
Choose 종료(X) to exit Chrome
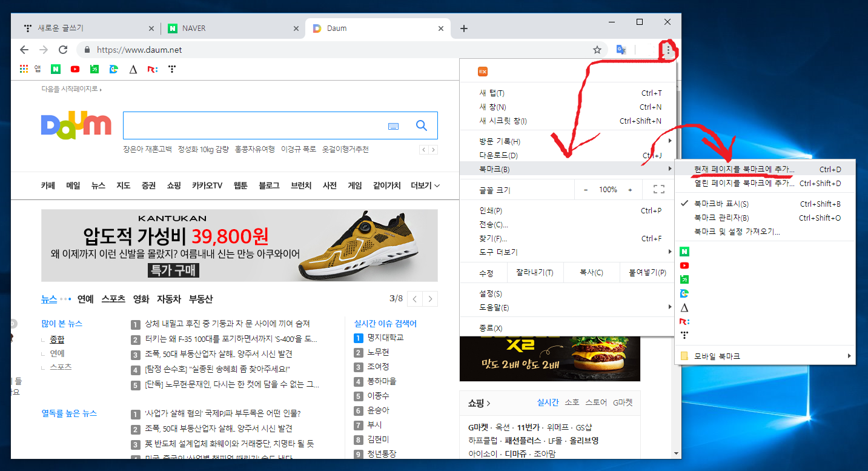(x=568, y=328)
